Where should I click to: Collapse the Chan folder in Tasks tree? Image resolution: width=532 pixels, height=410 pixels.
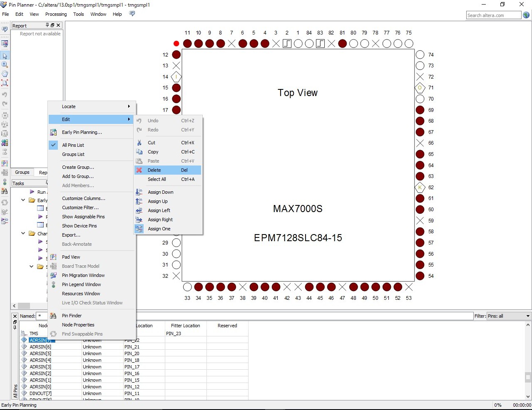point(23,233)
